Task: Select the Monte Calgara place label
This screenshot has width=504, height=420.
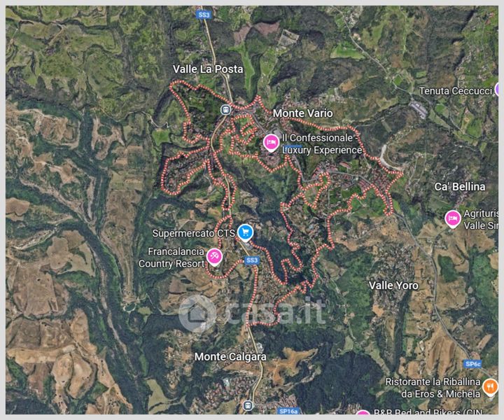Action: [x=230, y=357]
